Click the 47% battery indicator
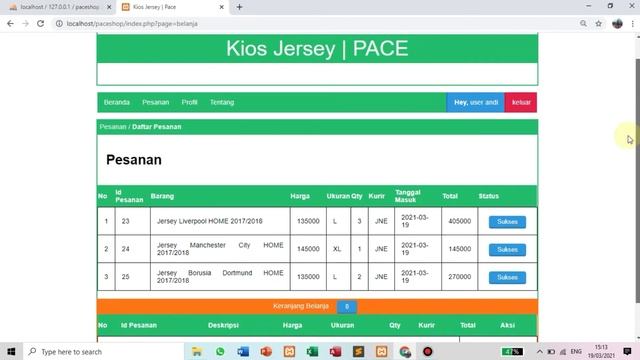Viewport: 640px width, 360px height. point(512,351)
